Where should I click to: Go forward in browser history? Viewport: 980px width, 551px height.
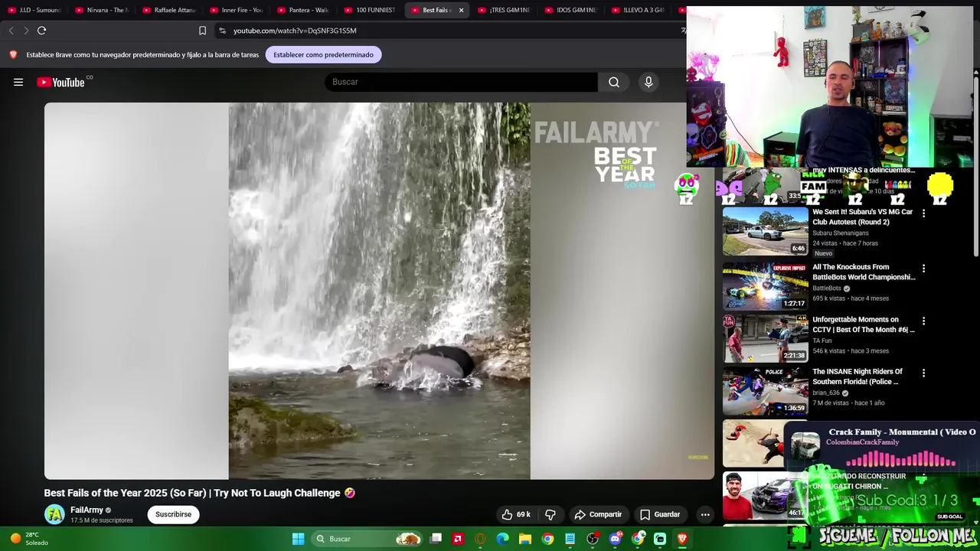tap(26, 31)
